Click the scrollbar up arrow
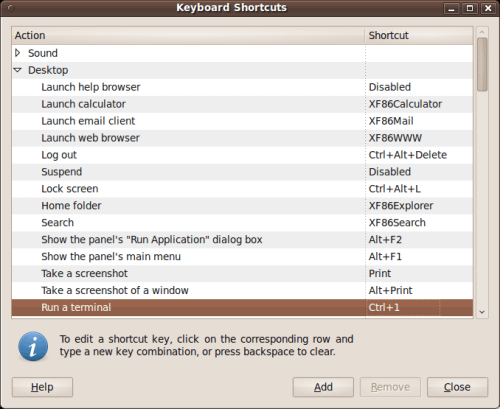The image size is (500, 409). point(482,32)
